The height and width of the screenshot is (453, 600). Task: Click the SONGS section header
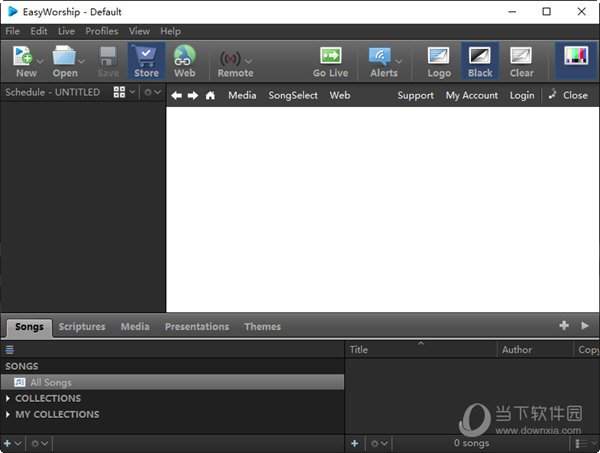22,366
